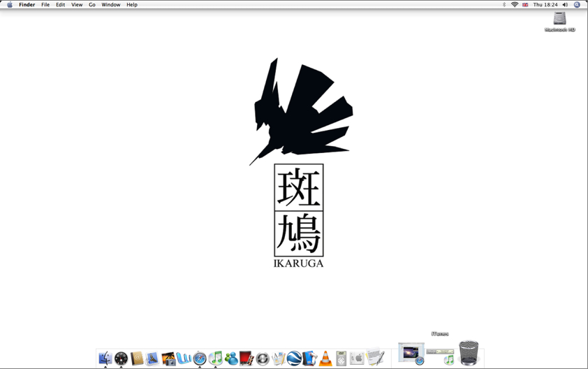The height and width of the screenshot is (369, 588).
Task: Launch Mail from the Dock
Action: [152, 358]
